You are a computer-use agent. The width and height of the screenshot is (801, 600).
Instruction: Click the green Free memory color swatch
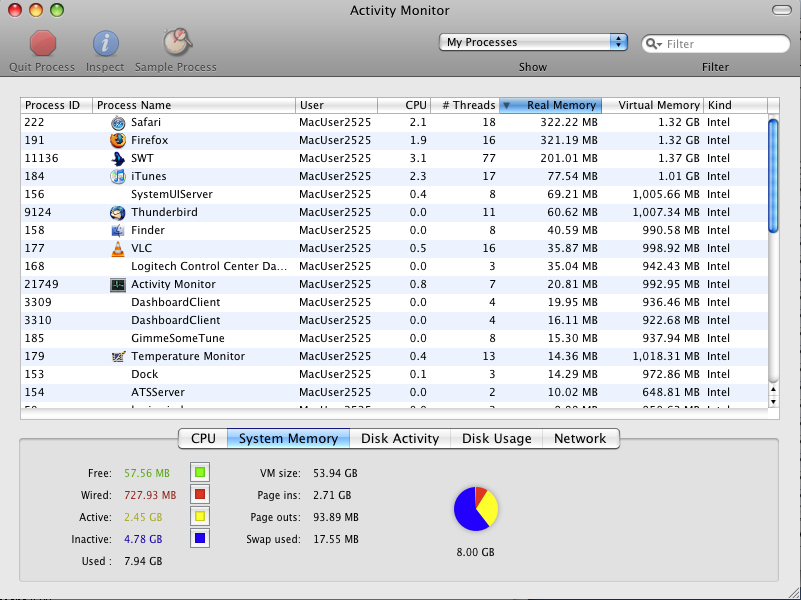pyautogui.click(x=200, y=472)
